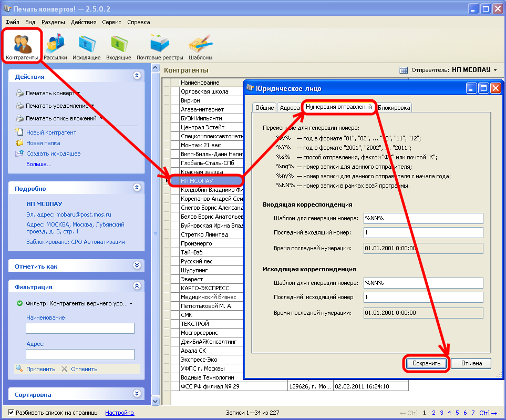Switch to the Блокировка tab

pos(394,107)
